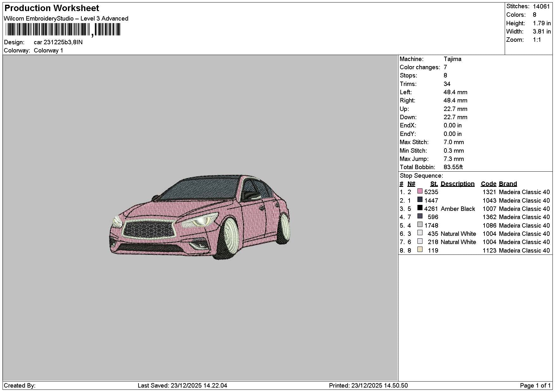Click the Max Jump value 7.3 mm
Screen dimensions: 555x392
coord(453,159)
